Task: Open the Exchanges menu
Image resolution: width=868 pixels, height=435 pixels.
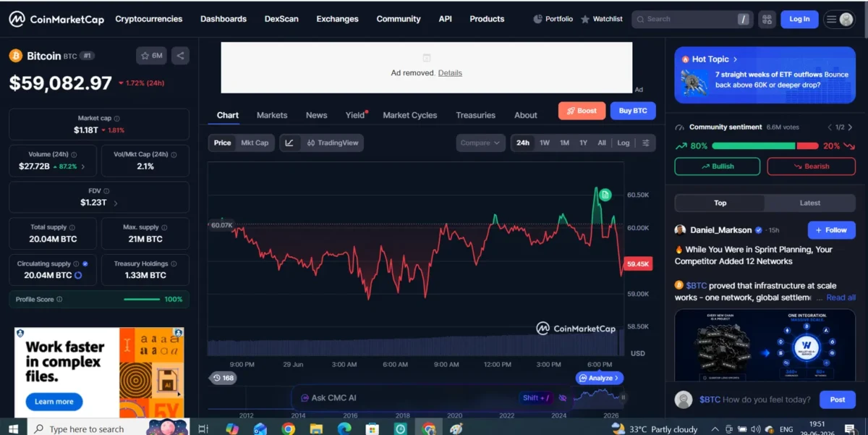Action: click(337, 19)
